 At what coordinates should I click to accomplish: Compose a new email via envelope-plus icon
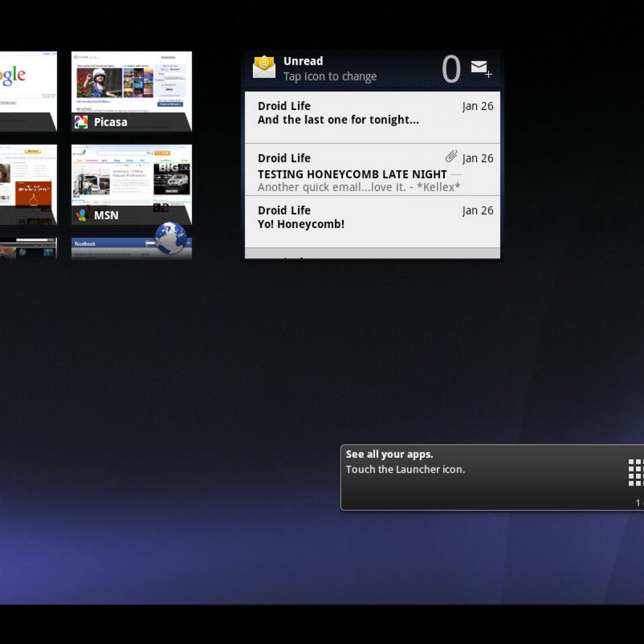[481, 68]
